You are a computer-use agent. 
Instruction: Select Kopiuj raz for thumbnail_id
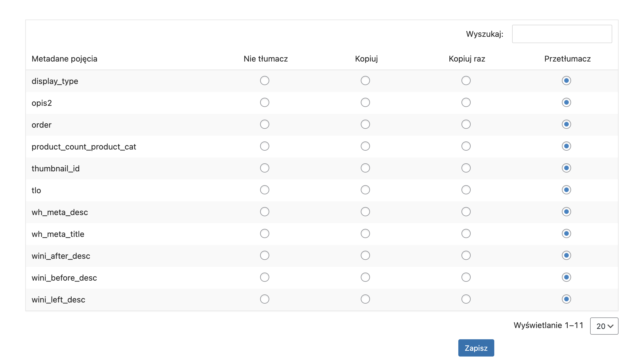(466, 168)
